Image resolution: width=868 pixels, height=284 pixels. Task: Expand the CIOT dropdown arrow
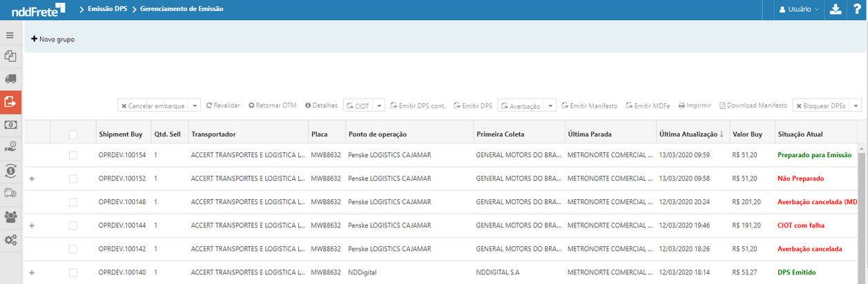[x=378, y=106]
